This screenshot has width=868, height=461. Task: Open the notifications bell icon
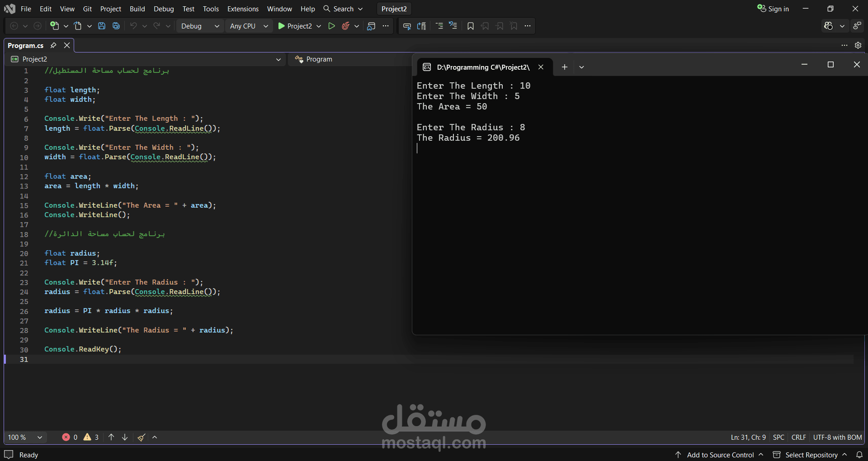click(x=859, y=455)
